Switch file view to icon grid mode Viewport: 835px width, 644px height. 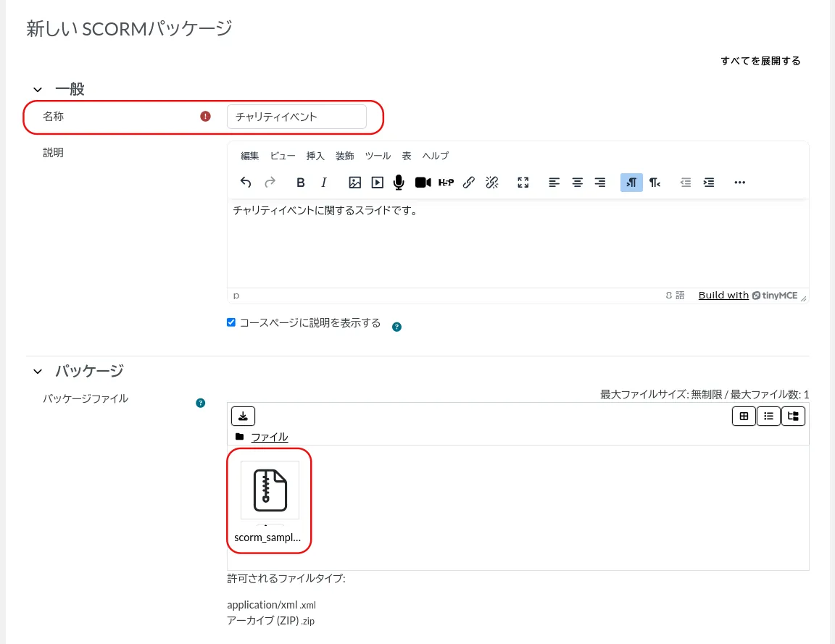point(744,416)
